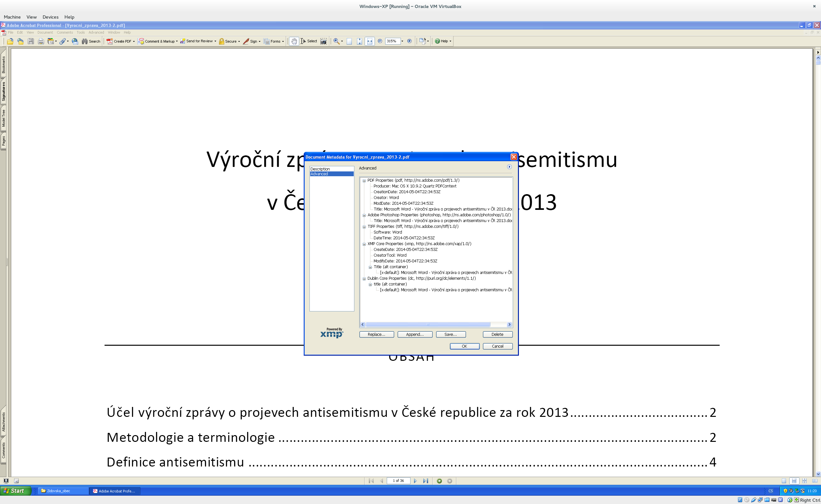Viewport: 821px width, 504px height.
Task: Click the Save floppy disk icon
Action: pos(31,41)
